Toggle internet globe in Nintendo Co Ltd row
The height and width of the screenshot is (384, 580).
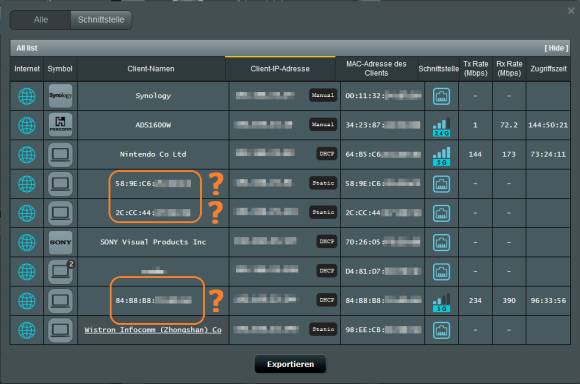pyautogui.click(x=27, y=155)
